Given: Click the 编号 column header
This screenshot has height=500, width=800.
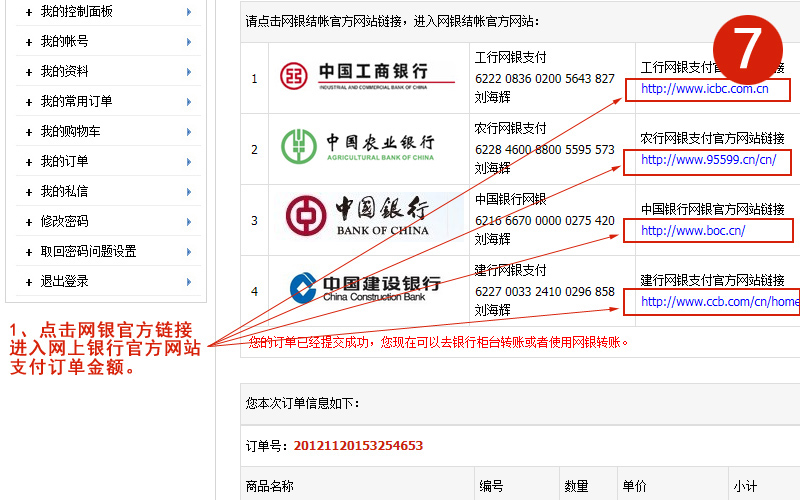Looking at the screenshot, I should click(x=491, y=486).
